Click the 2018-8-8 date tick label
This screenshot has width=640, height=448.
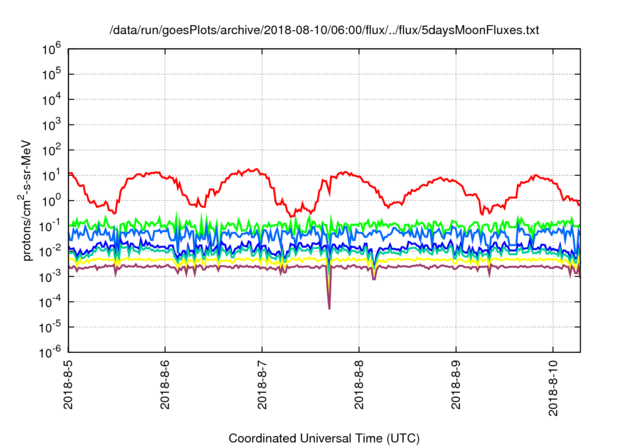click(x=359, y=384)
